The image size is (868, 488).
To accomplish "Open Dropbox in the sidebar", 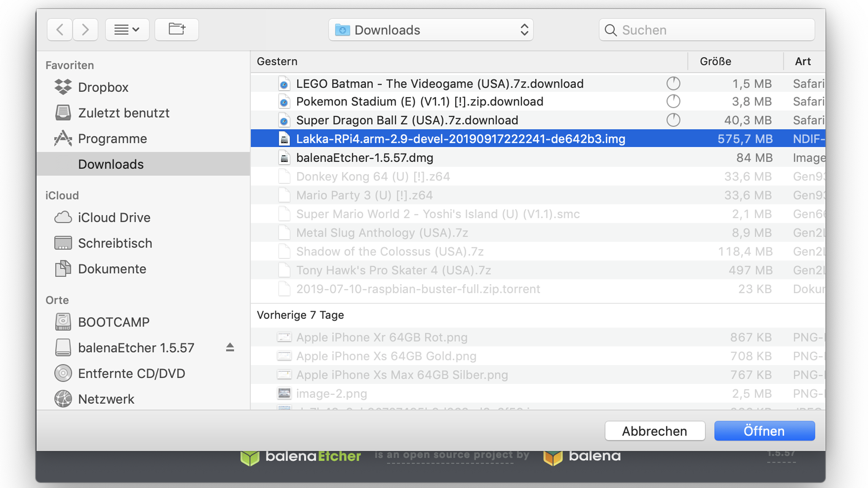I will pyautogui.click(x=103, y=87).
